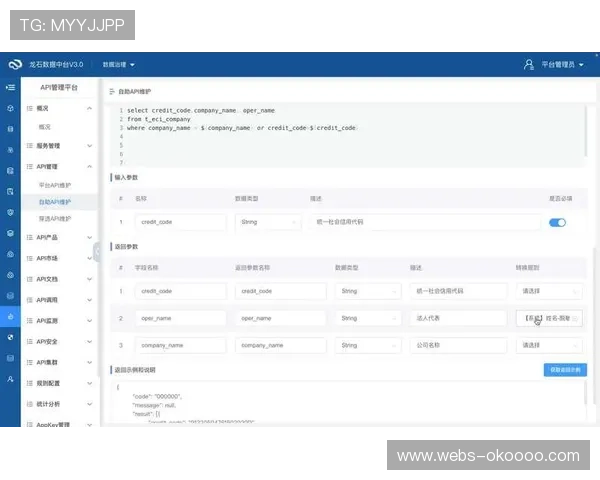600x480 pixels.
Task: Click the list icon beside API产品
Action: tap(30, 237)
